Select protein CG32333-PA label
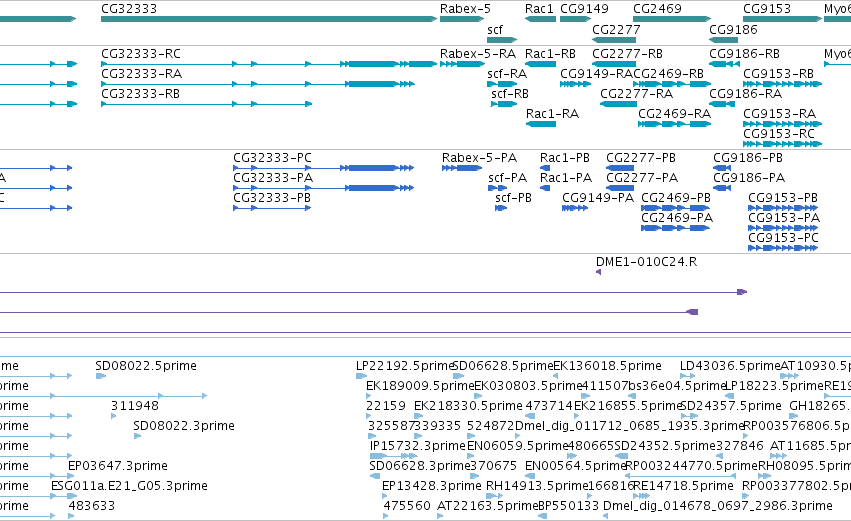851x521 pixels. pyautogui.click(x=273, y=178)
